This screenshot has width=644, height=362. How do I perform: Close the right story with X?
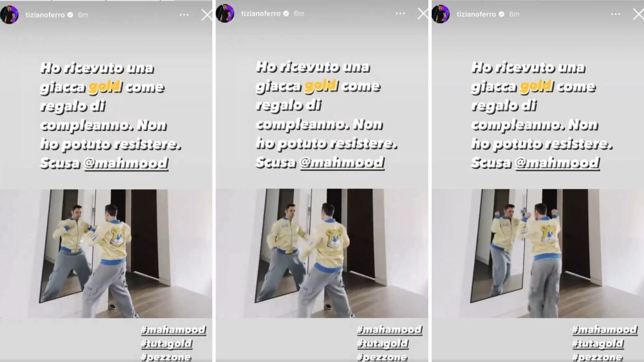638,14
